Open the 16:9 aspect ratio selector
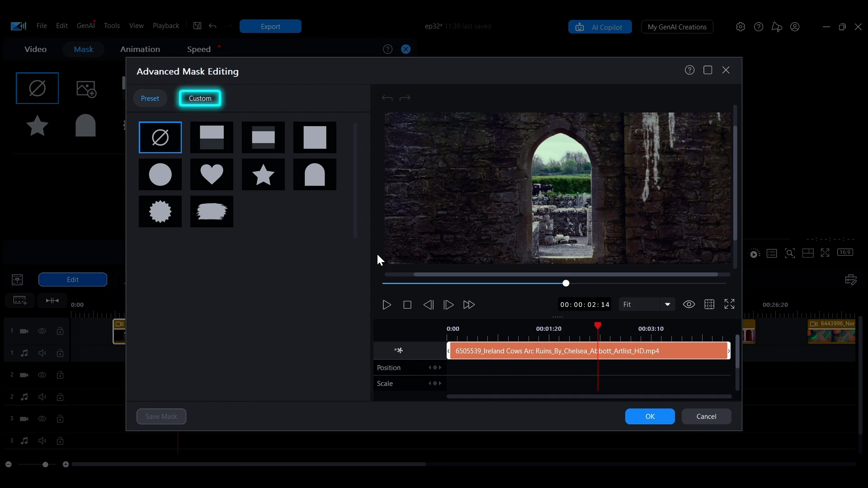This screenshot has height=488, width=868. coord(845,253)
